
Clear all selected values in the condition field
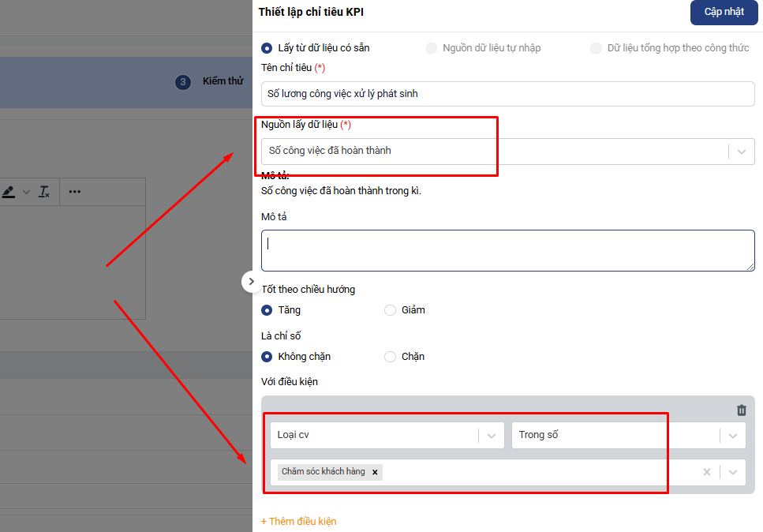[x=707, y=472]
